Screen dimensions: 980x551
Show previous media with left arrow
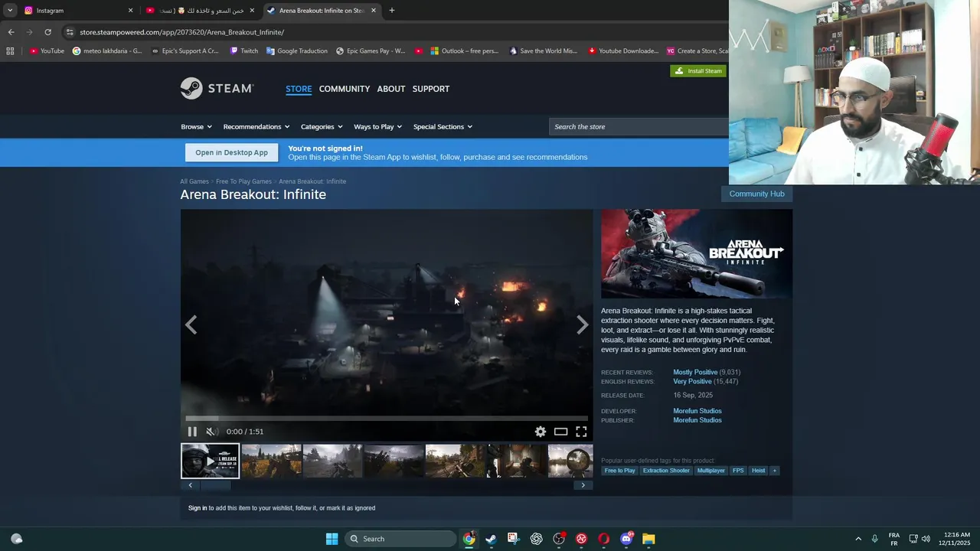coord(191,325)
